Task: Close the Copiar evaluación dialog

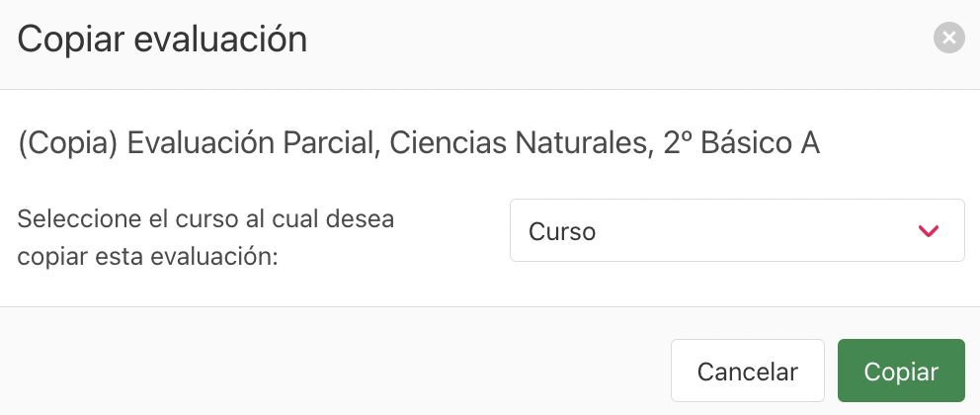Action: click(948, 38)
